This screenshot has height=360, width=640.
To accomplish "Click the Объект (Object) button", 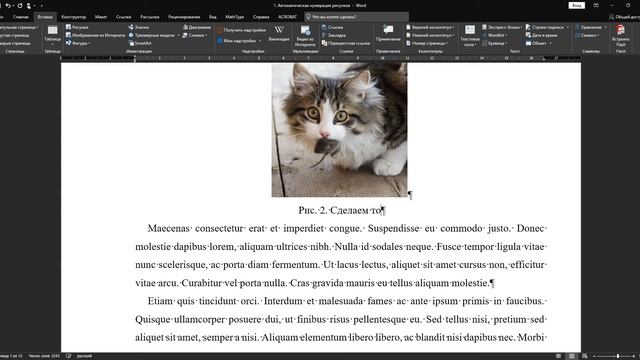I will point(538,43).
